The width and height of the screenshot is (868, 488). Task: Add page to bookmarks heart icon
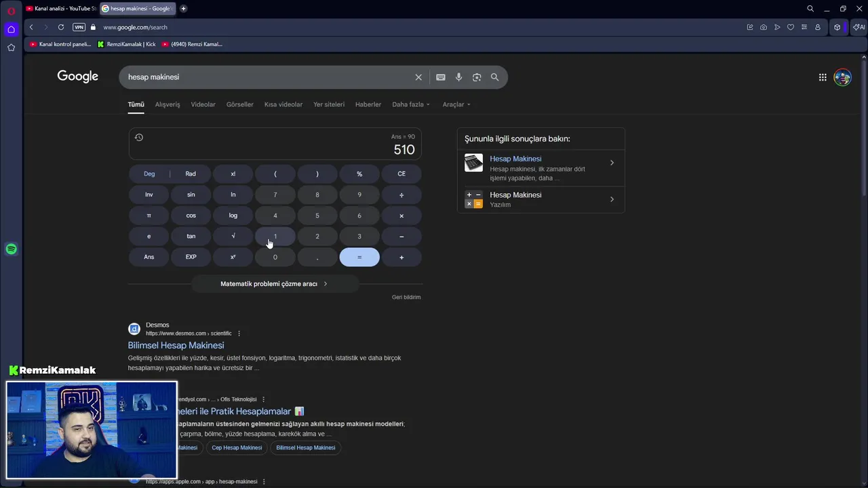(791, 27)
